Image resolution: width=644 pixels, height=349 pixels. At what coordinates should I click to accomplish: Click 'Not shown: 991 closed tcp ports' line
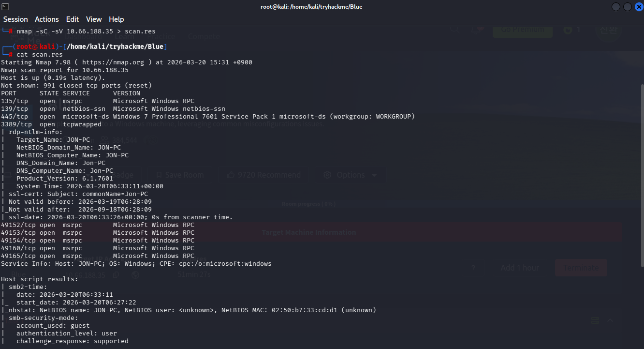click(x=76, y=86)
